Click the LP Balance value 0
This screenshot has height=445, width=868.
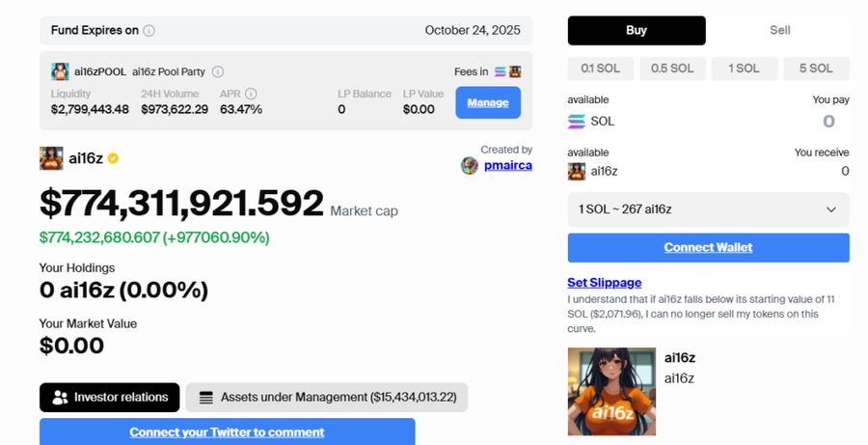341,110
